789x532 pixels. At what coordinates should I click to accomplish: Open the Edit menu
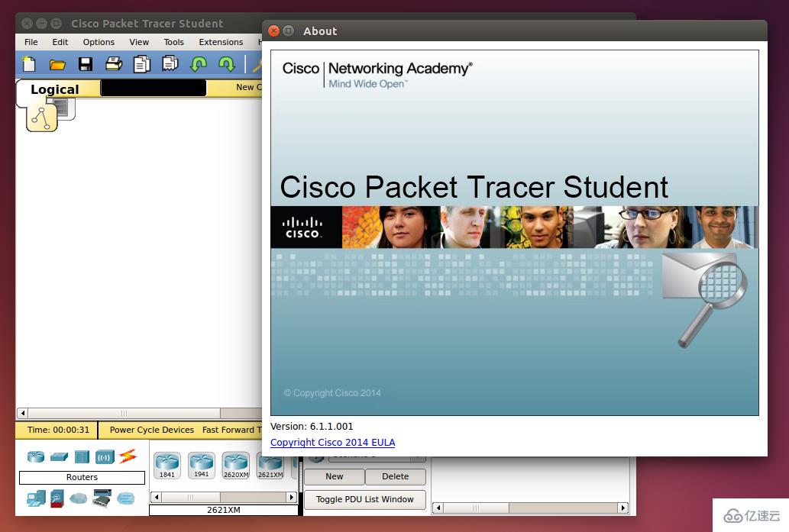point(60,42)
